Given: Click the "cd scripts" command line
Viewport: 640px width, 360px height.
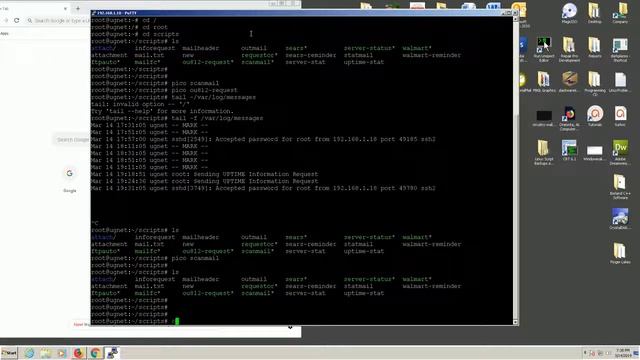Looking at the screenshot, I should pos(135,34).
